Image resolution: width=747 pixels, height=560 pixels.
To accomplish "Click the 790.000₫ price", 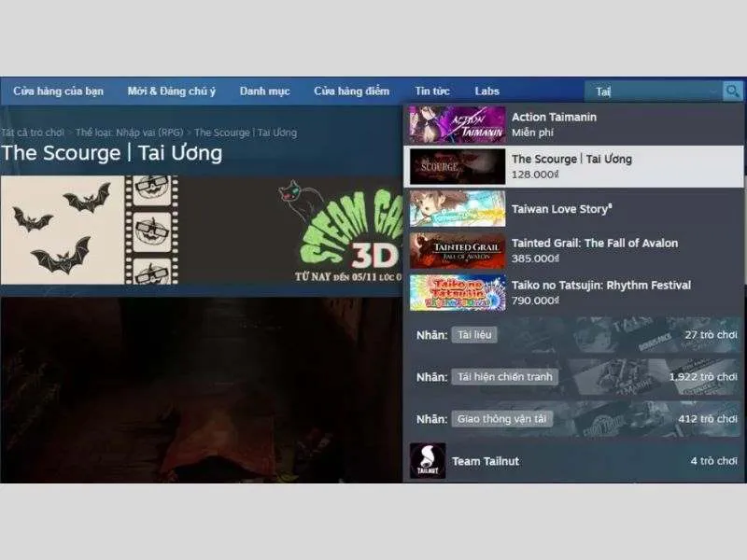I will (535, 301).
